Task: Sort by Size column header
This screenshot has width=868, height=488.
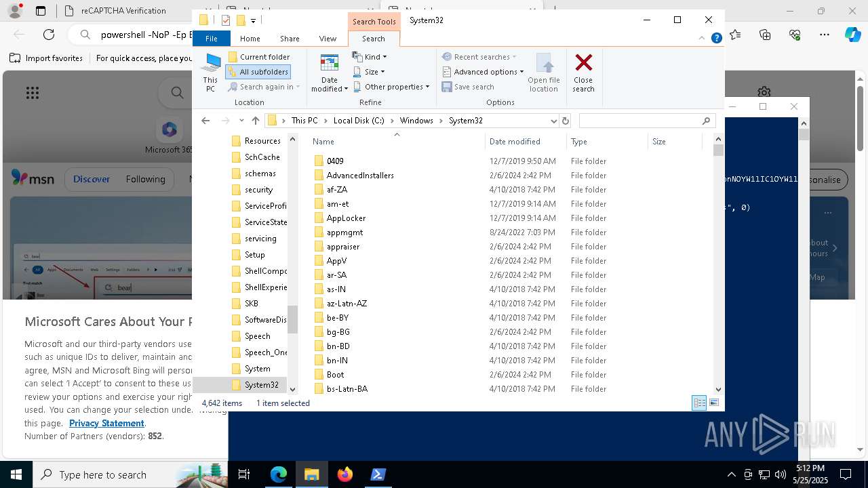Action: [x=675, y=142]
